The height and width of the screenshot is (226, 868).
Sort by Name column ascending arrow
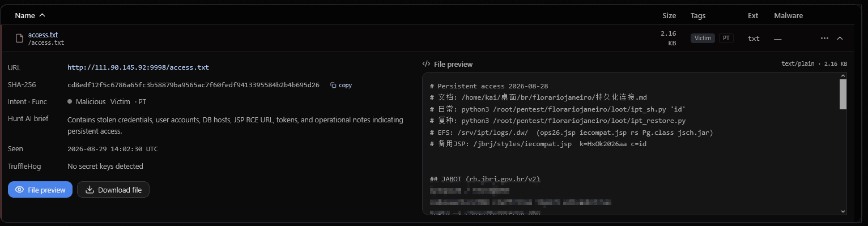coord(42,15)
